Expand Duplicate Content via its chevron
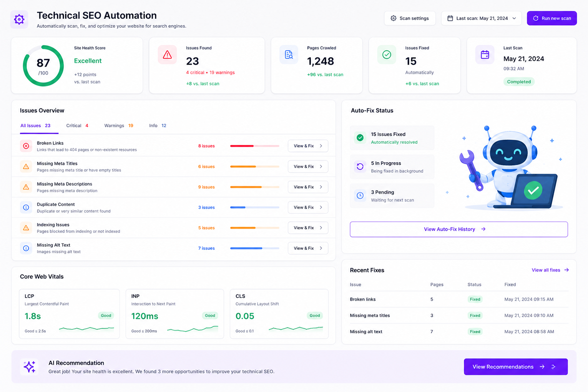This screenshot has height=392, width=588. (x=321, y=207)
